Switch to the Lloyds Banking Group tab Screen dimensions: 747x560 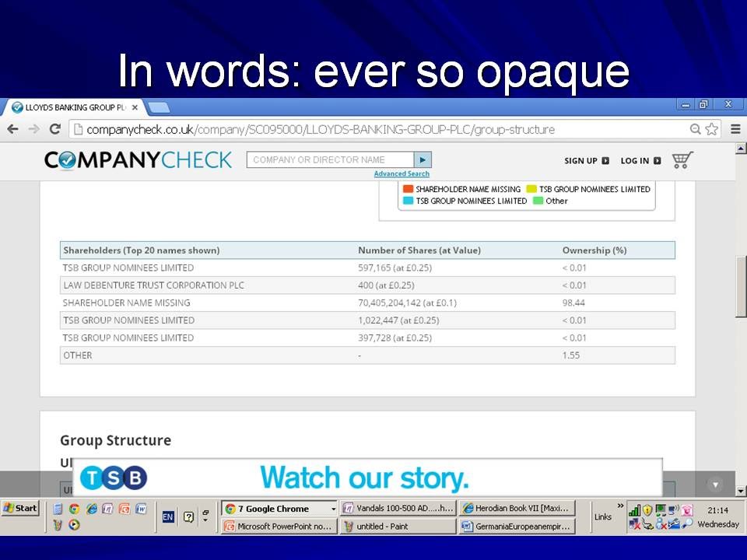[x=74, y=107]
